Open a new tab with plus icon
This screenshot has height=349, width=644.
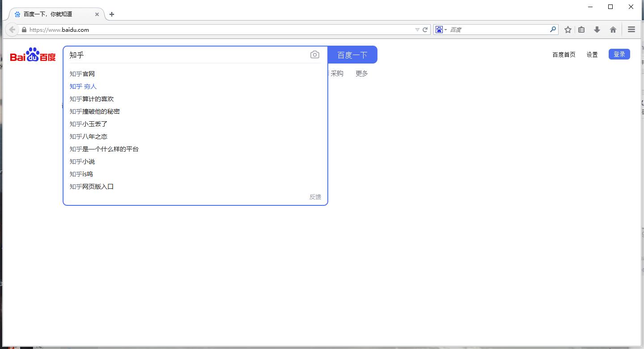coord(112,14)
